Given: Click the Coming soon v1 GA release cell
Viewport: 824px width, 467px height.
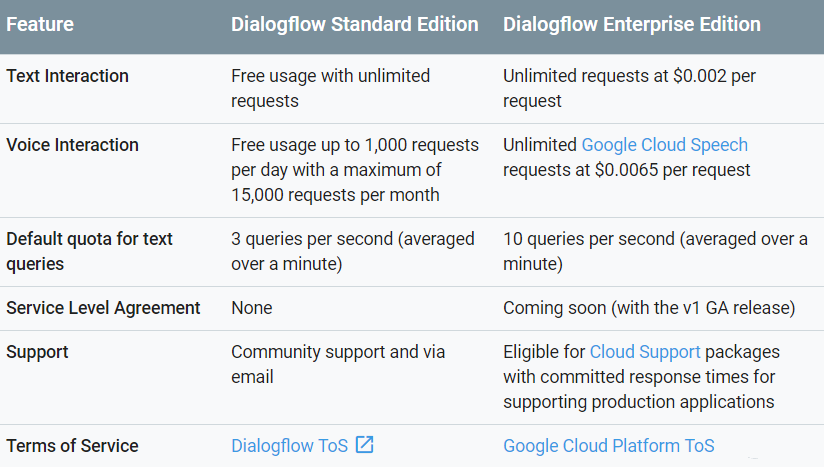Looking at the screenshot, I should click(x=649, y=308).
